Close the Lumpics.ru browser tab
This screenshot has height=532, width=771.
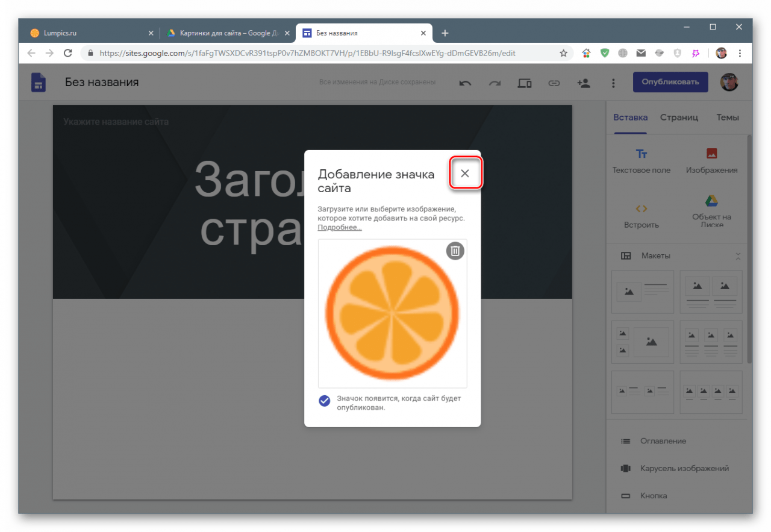pyautogui.click(x=151, y=33)
